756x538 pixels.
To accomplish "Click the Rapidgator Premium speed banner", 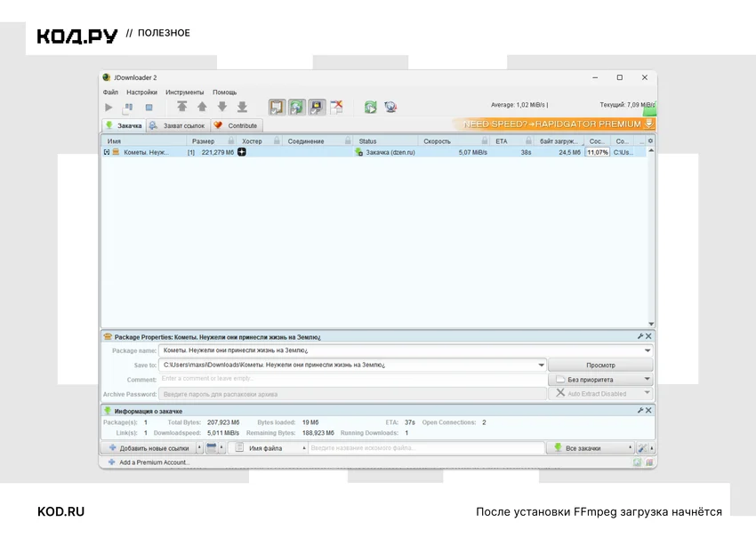I will [554, 124].
